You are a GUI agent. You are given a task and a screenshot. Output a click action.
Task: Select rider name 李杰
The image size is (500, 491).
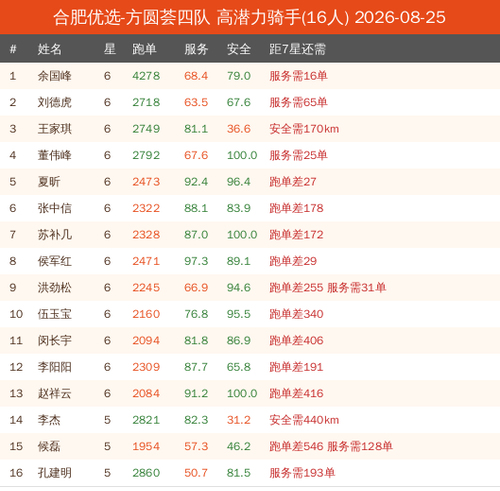click(49, 420)
